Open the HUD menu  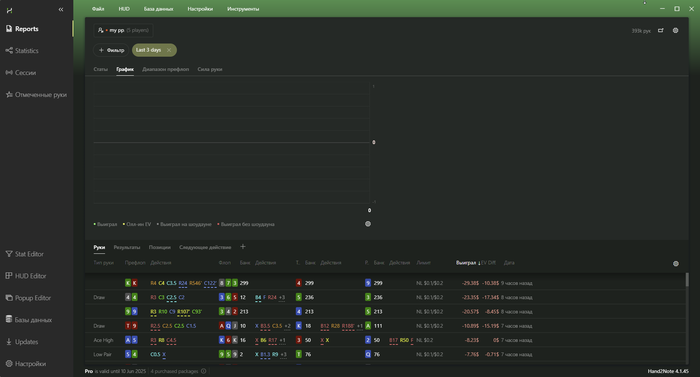click(x=124, y=9)
